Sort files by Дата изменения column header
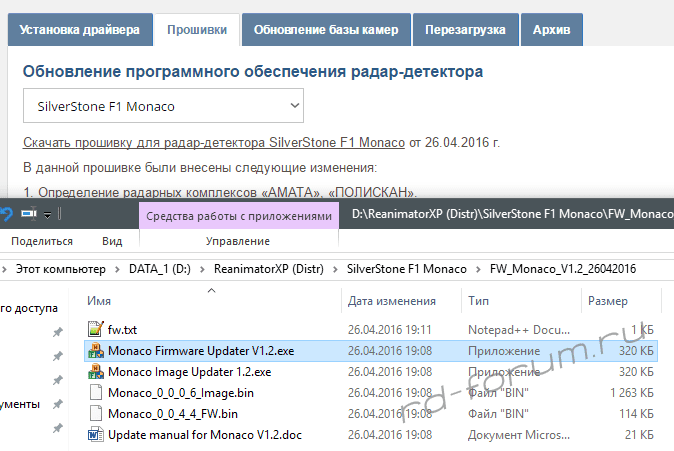This screenshot has width=674, height=451. [x=392, y=301]
